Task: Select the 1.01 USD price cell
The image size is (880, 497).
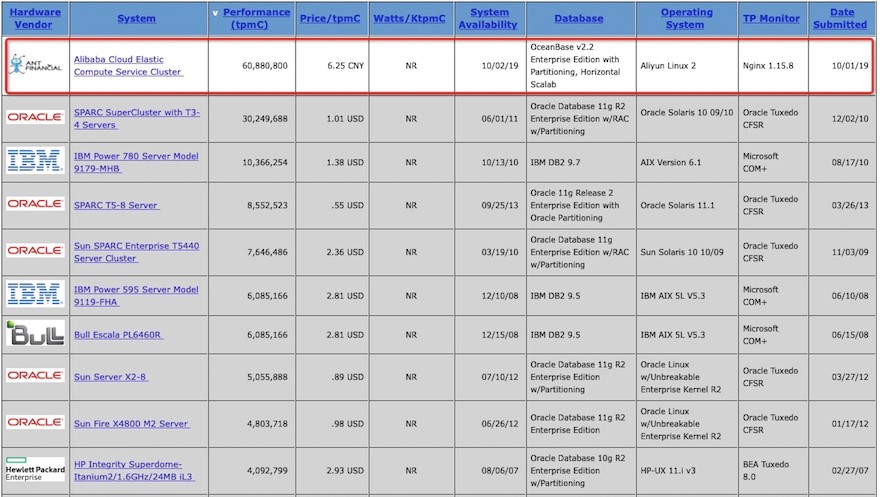Action: click(x=345, y=119)
